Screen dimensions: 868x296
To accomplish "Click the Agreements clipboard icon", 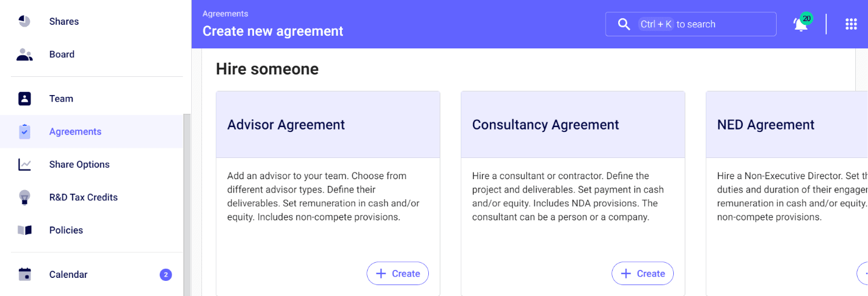I will [x=24, y=131].
